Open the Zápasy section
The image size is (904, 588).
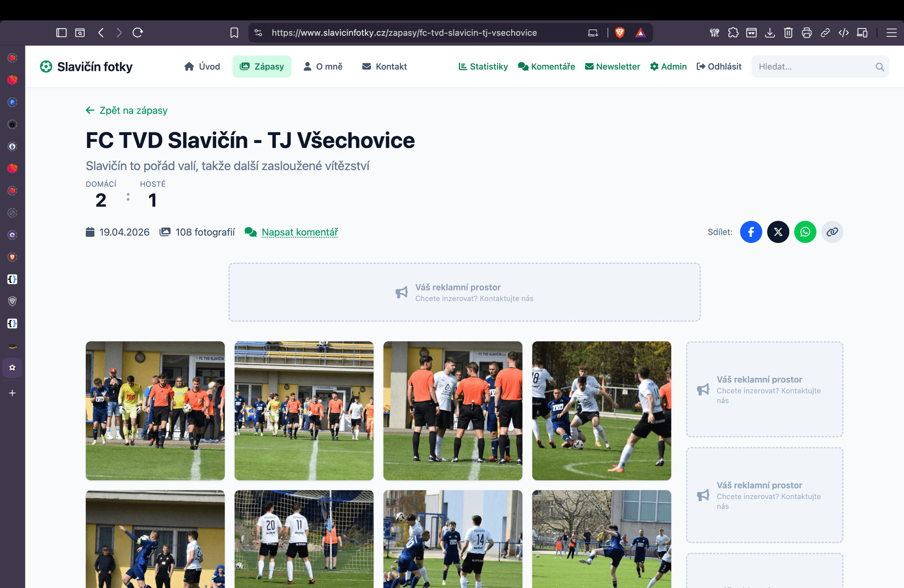(x=262, y=66)
